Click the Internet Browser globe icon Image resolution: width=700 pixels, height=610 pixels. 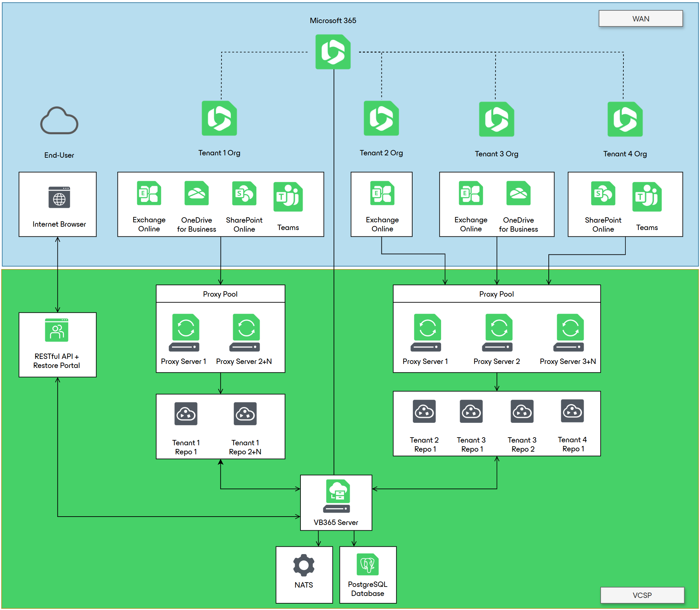point(59,197)
